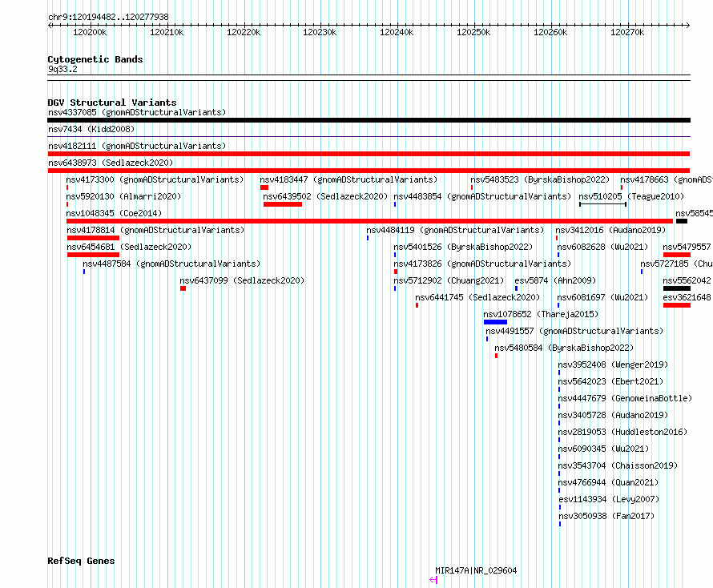The width and height of the screenshot is (713, 588).
Task: Open esv1143934 (Levy2007) label
Action: (609, 499)
